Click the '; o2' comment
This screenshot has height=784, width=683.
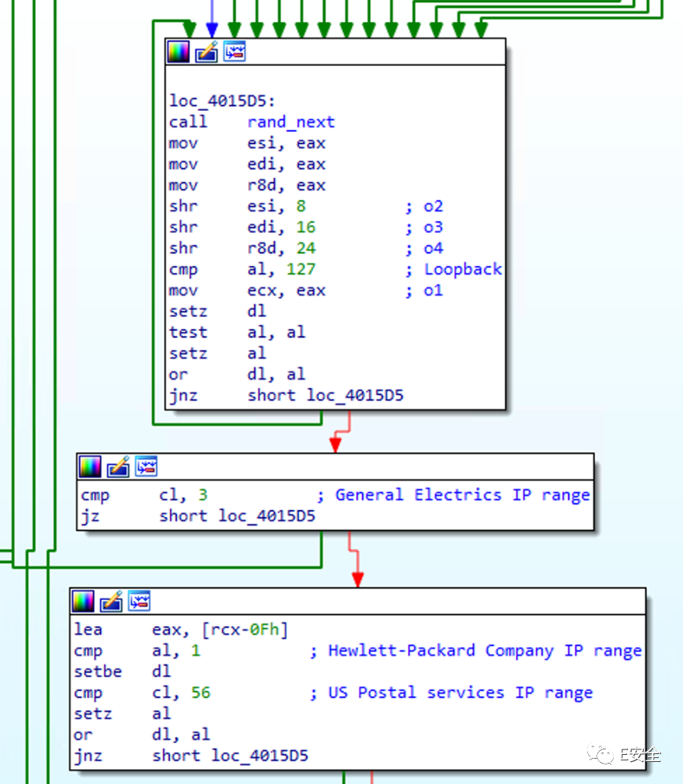point(424,206)
